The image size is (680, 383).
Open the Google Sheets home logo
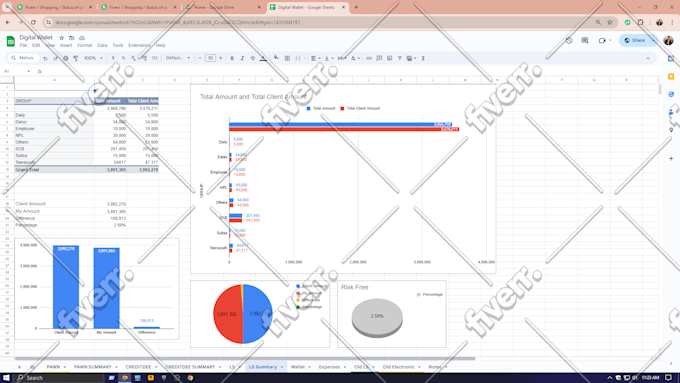coord(10,41)
